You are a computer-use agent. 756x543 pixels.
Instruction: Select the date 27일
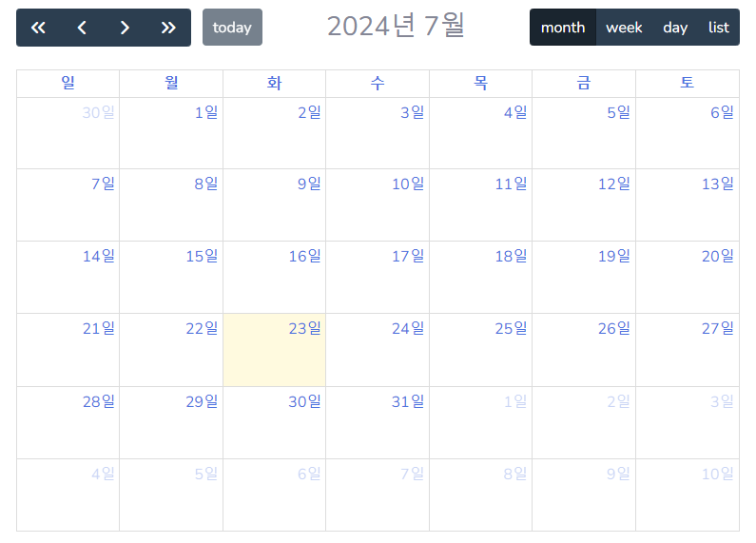tap(718, 328)
